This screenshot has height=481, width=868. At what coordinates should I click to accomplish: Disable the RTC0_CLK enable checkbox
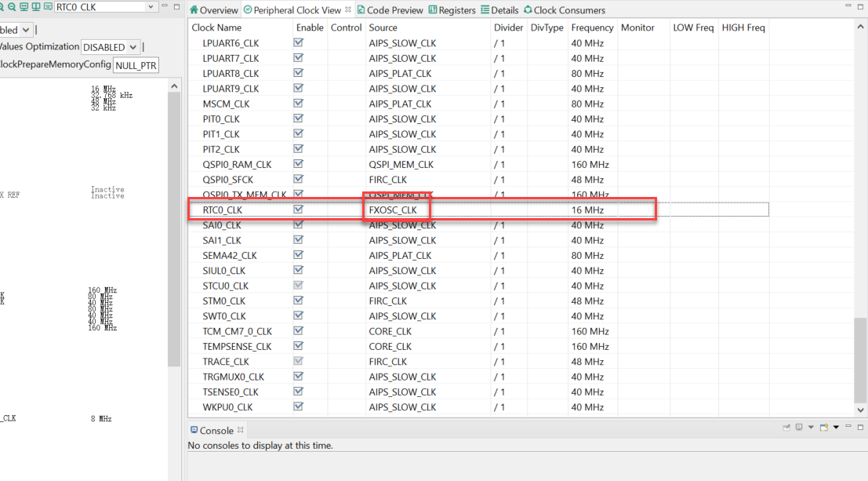tap(299, 209)
